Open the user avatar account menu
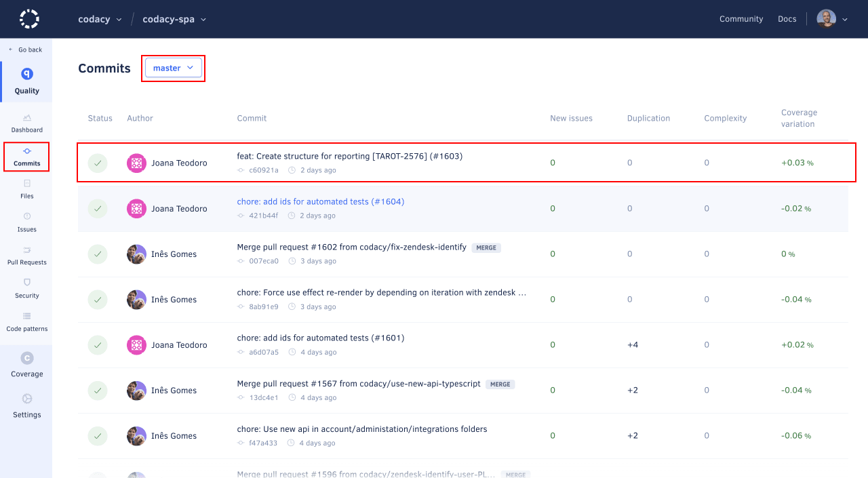The width and height of the screenshot is (868, 478). tap(832, 19)
